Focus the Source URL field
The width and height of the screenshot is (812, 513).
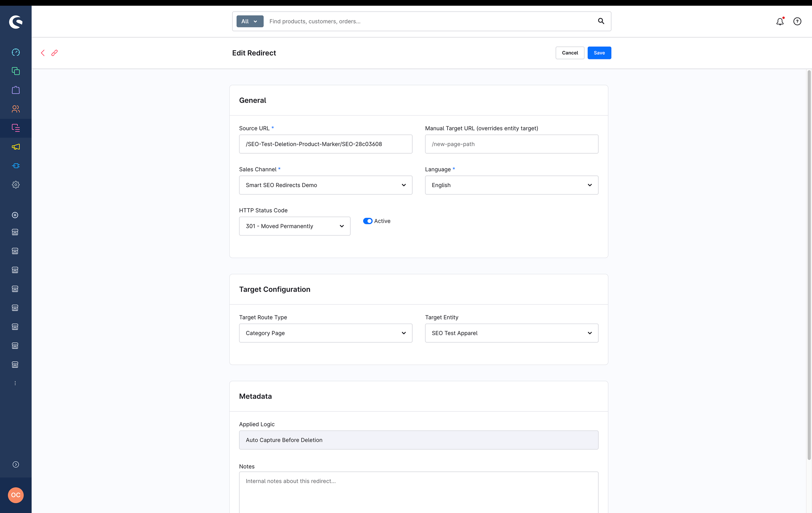click(x=326, y=144)
